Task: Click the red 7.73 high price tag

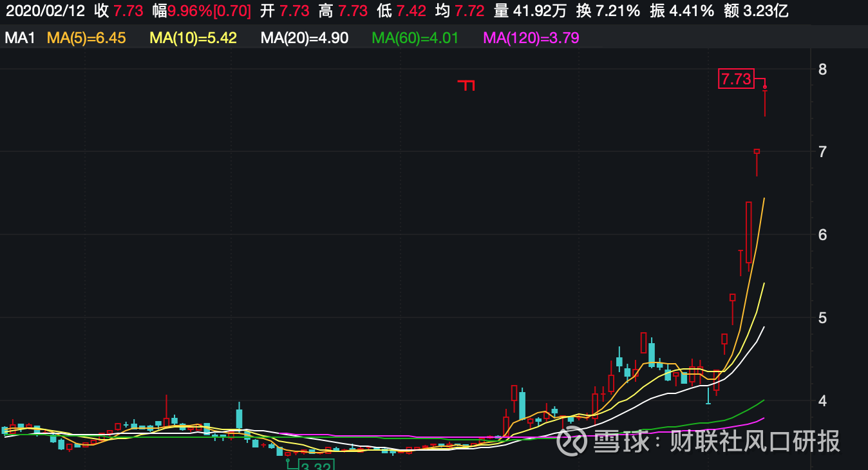Action: click(x=736, y=79)
